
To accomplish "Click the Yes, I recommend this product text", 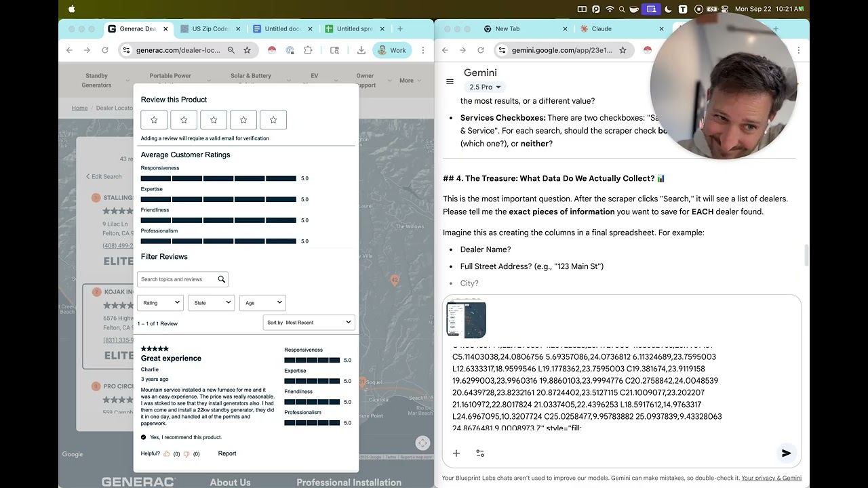I will point(186,437).
